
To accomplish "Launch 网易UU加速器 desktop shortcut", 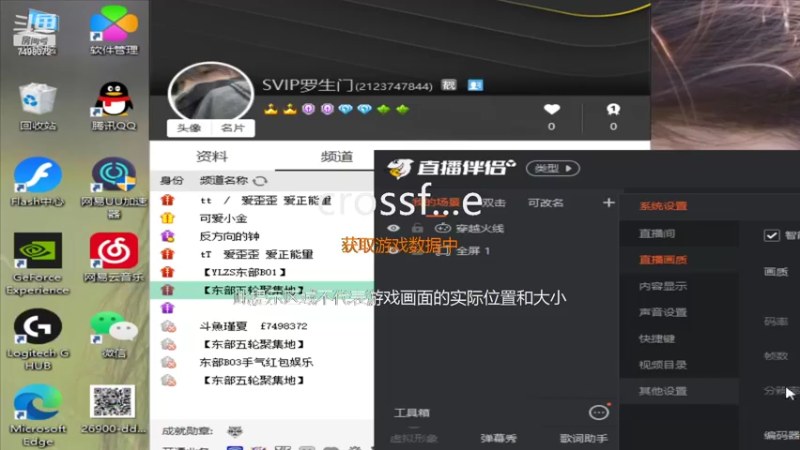I will click(x=114, y=188).
